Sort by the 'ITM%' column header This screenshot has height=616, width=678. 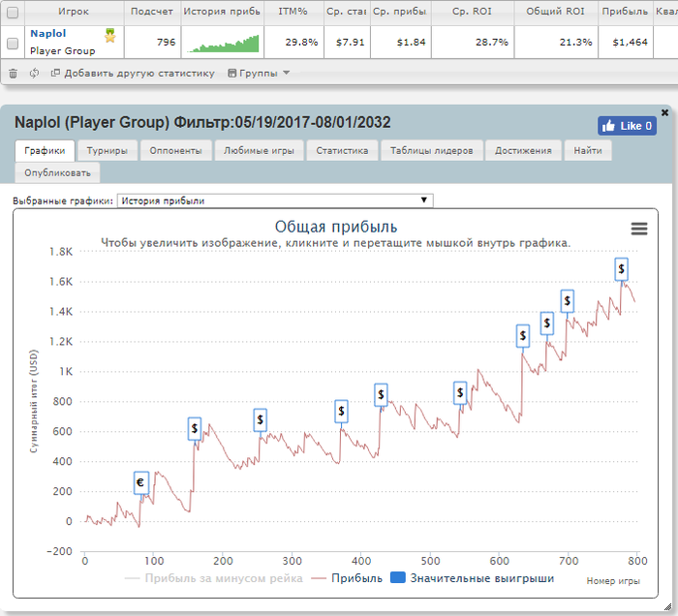293,12
